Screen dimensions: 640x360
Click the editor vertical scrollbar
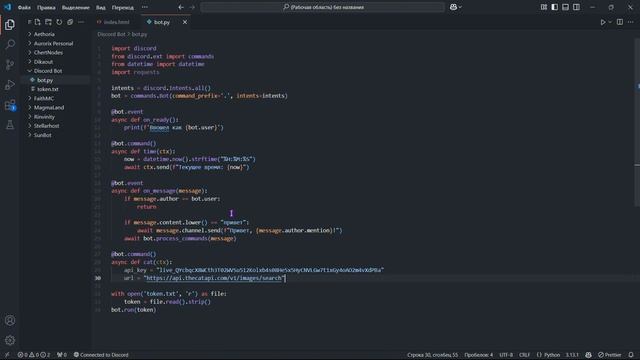pyautogui.click(x=637, y=122)
